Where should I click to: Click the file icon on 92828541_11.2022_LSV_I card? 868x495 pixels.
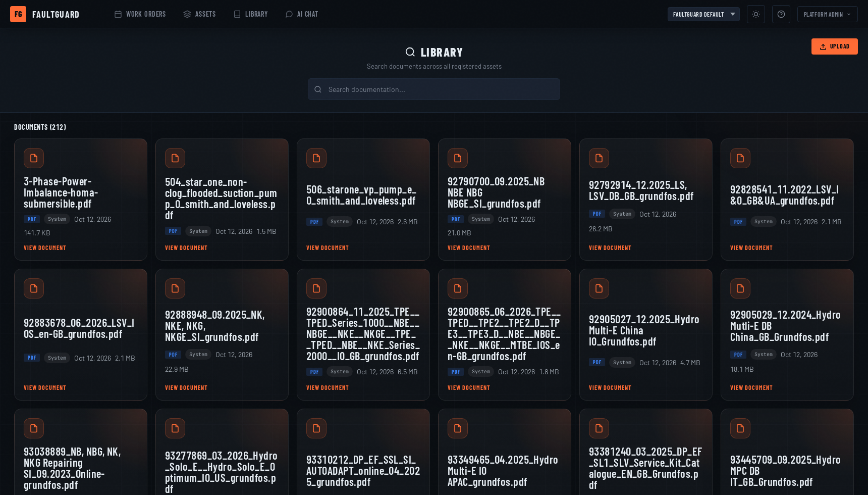coord(740,158)
